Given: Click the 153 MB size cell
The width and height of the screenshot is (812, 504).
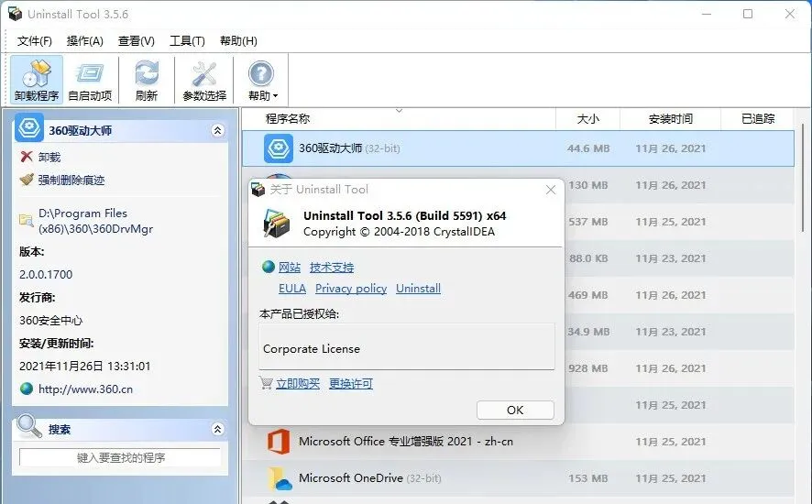Looking at the screenshot, I should 588,478.
